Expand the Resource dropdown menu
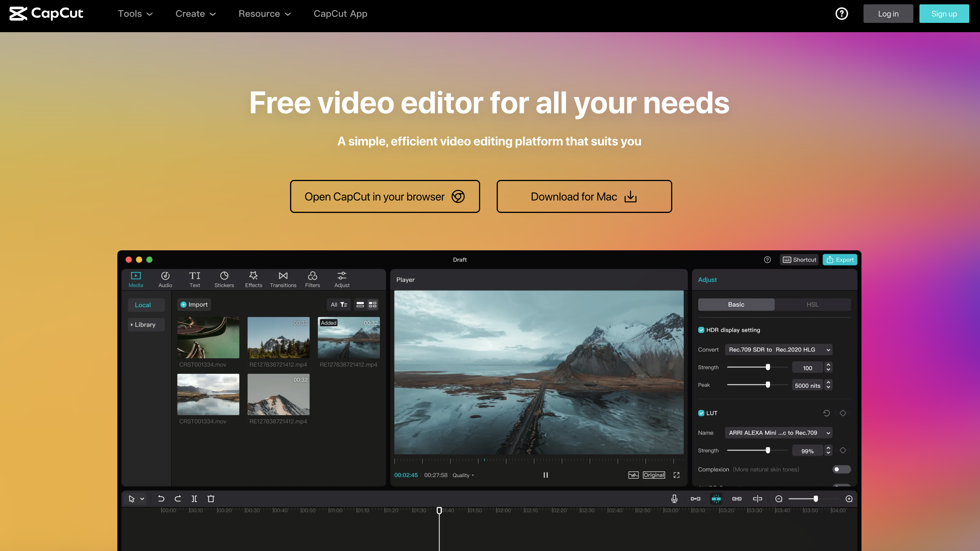Viewport: 980px width, 551px height. coord(264,14)
